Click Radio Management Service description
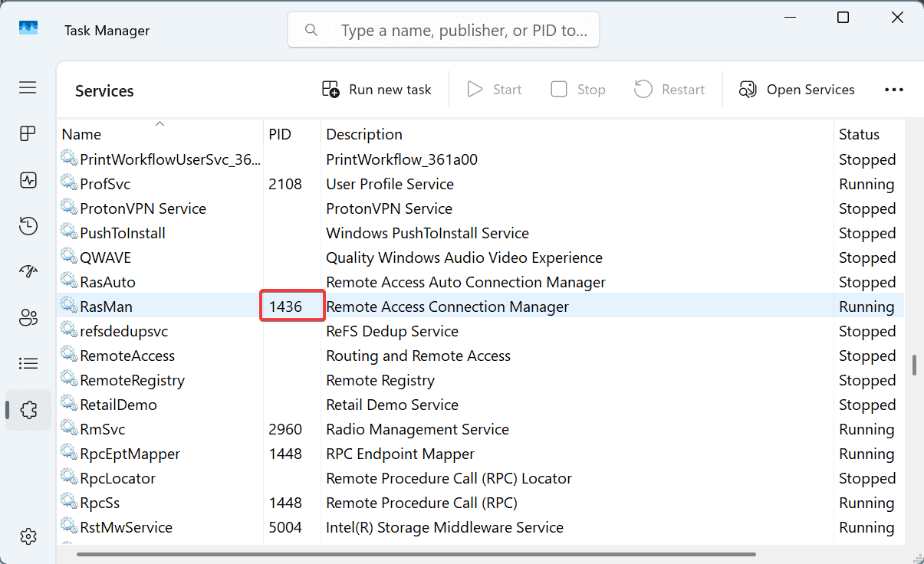The width and height of the screenshot is (924, 564). [x=417, y=429]
